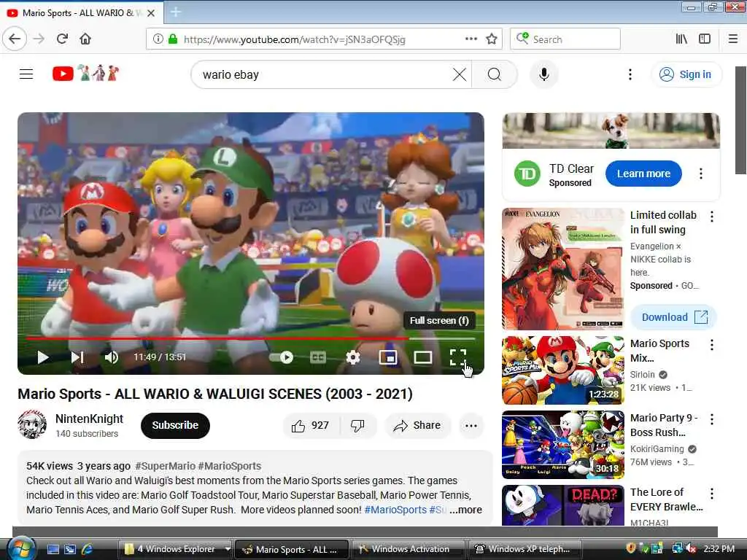Launch Internet Explorer from quick launch
This screenshot has height=560, width=747.
click(88, 549)
